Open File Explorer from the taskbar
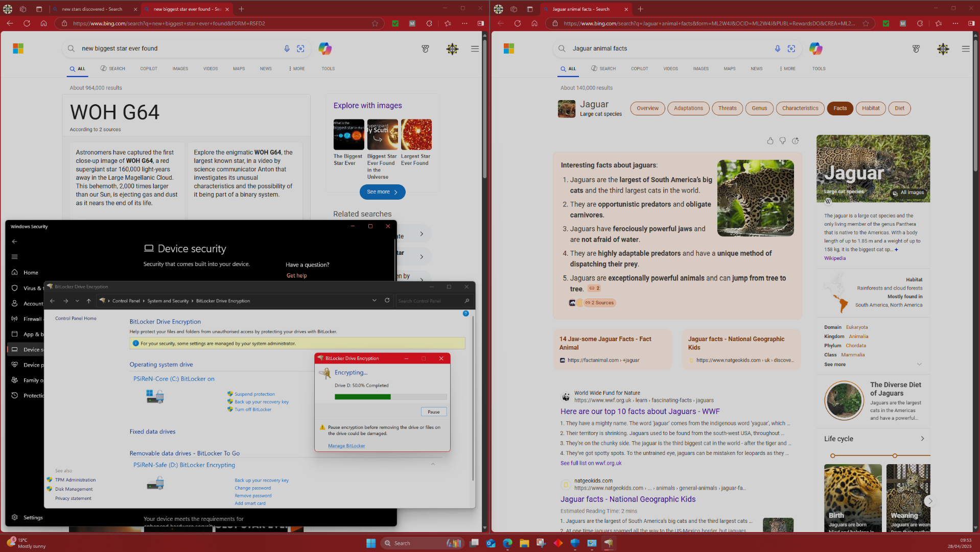Viewport: 980px width, 552px height. (524, 543)
